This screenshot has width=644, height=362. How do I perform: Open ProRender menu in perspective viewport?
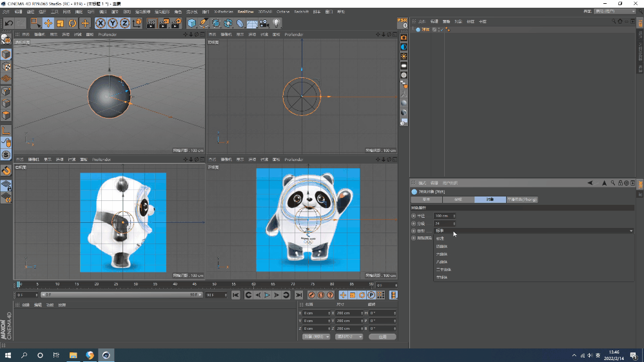pyautogui.click(x=108, y=35)
